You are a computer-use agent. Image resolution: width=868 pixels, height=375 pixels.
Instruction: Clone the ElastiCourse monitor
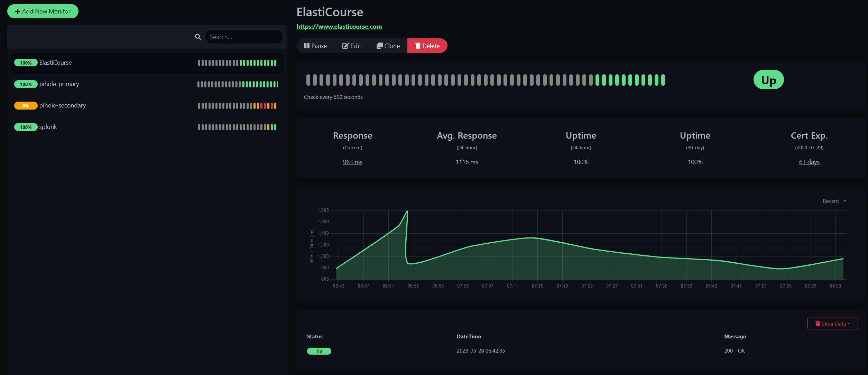tap(388, 46)
